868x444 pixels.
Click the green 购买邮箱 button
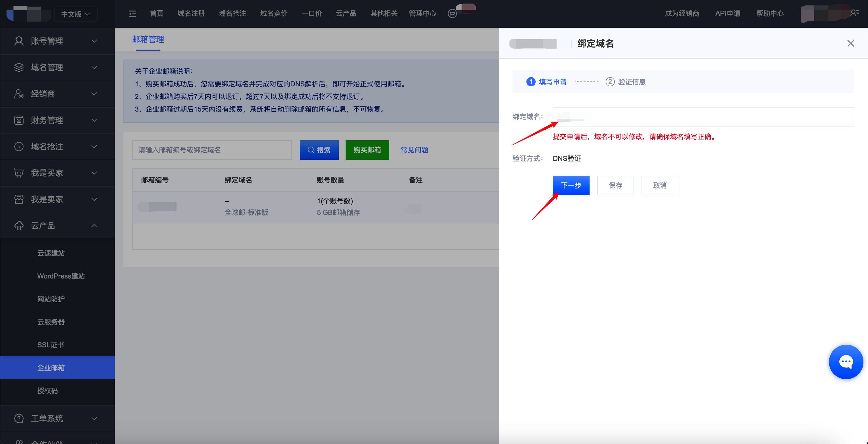click(x=367, y=150)
